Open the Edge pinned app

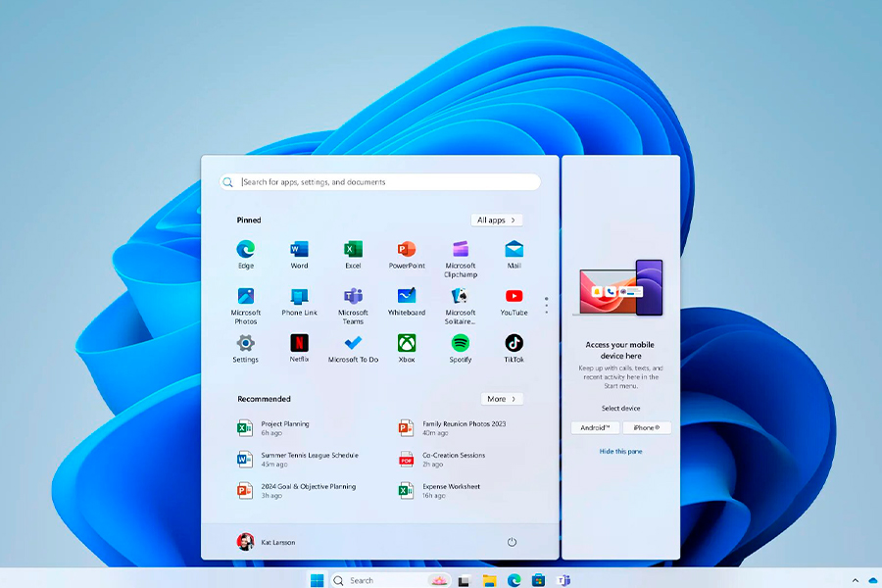pos(246,255)
